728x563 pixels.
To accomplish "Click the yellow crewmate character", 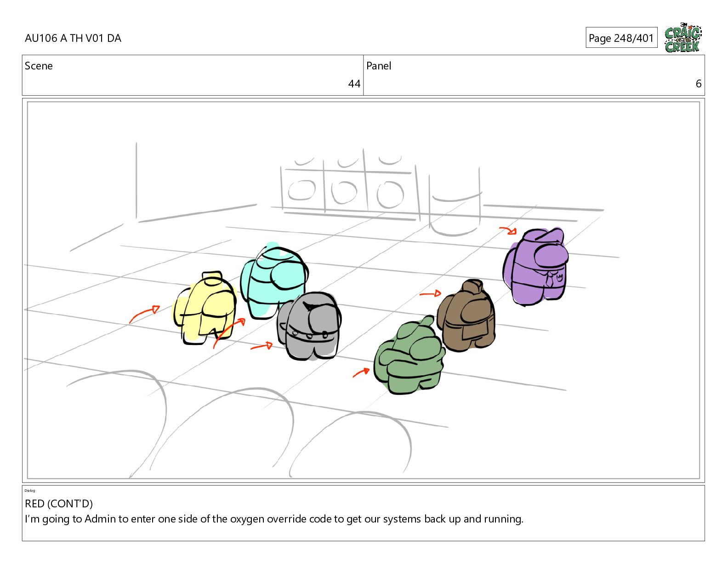I will click(204, 308).
